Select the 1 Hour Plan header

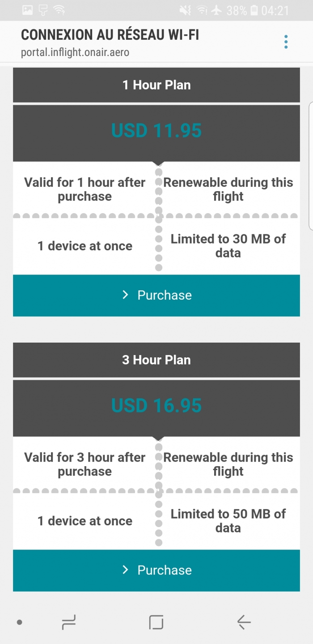[156, 85]
